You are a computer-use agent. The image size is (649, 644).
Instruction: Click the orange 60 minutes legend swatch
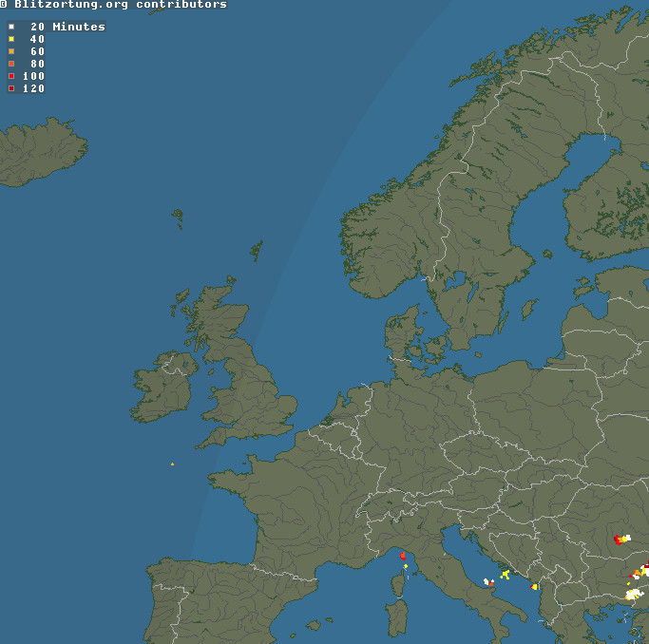(x=11, y=51)
